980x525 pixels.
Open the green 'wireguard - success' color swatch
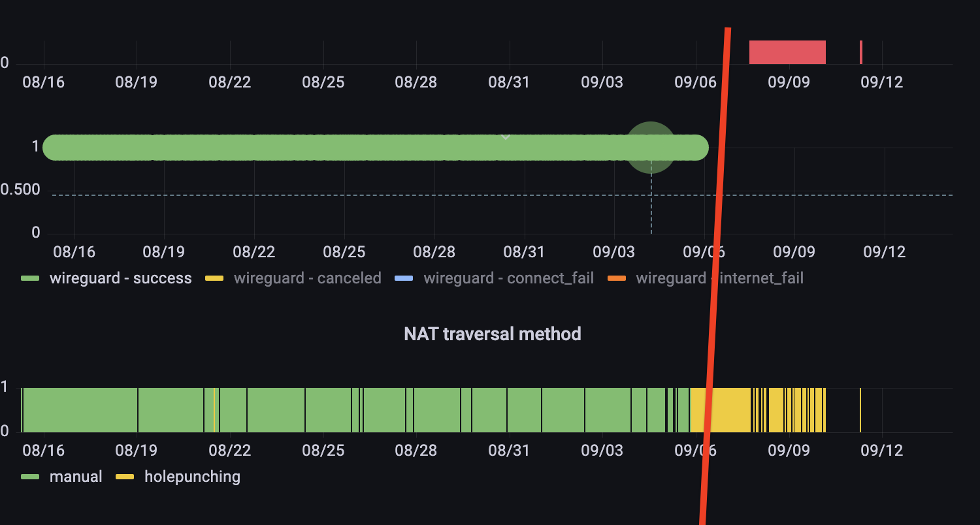click(31, 279)
